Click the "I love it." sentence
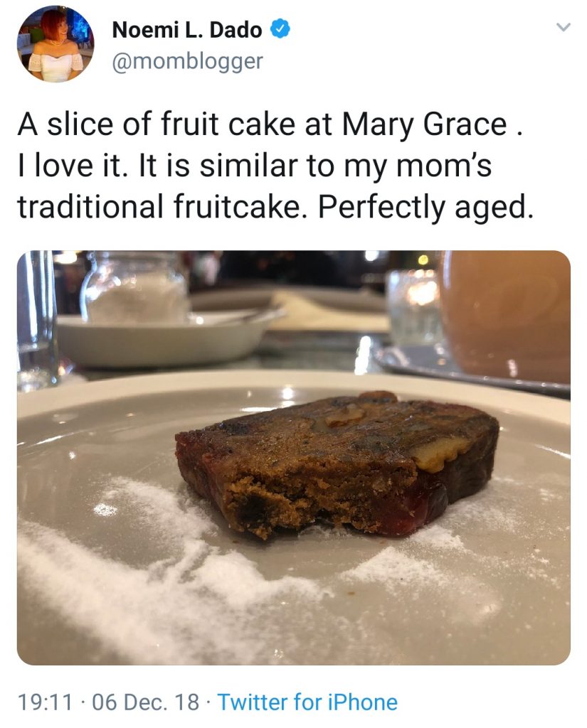The image size is (587, 728). click(x=71, y=165)
